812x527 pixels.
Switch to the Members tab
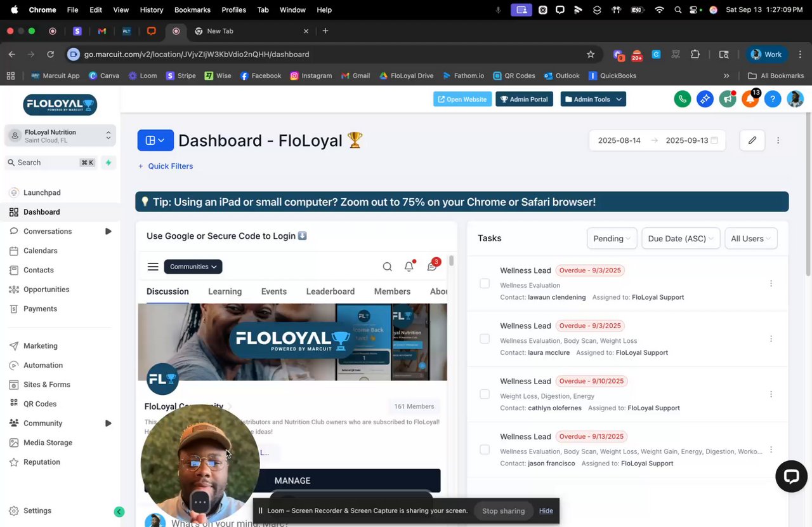[392, 291]
